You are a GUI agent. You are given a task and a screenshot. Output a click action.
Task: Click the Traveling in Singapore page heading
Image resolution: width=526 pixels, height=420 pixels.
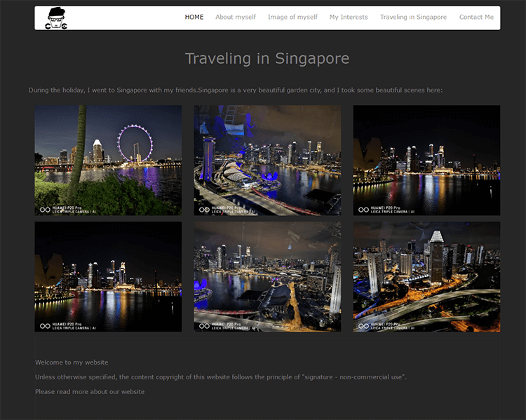(267, 58)
